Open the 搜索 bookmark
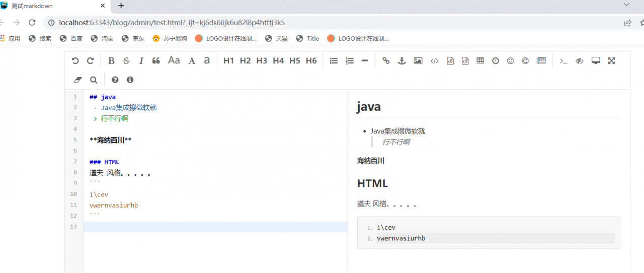 point(40,38)
